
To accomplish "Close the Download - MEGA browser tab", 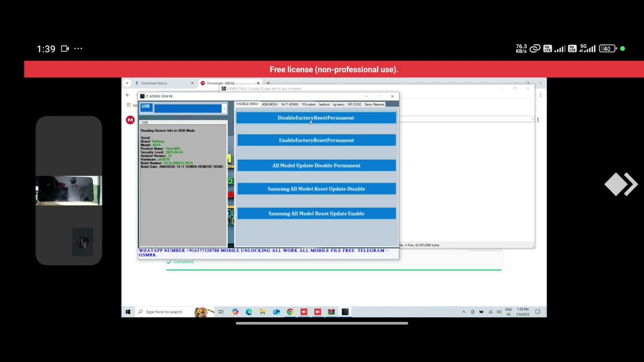I will pos(258,83).
